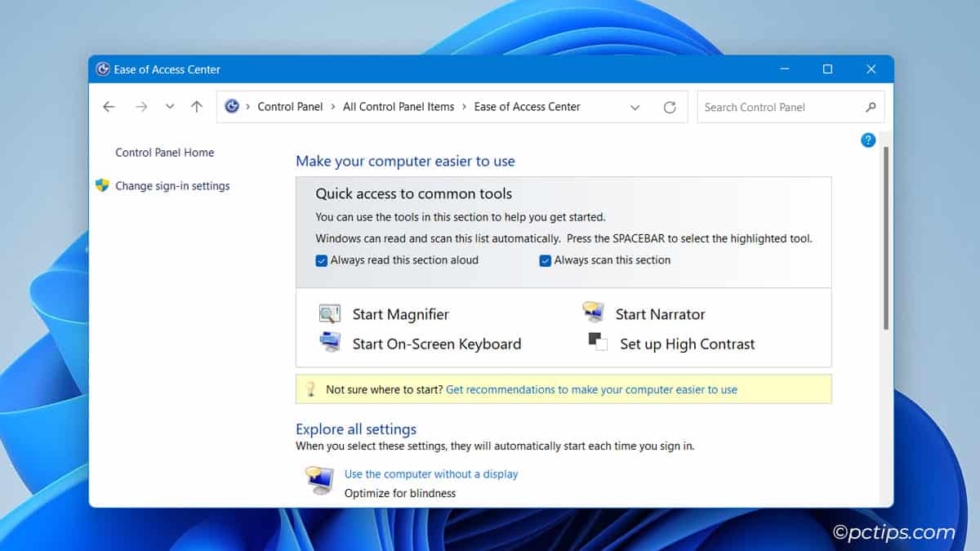Select Control Panel Home in the sidebar
This screenshot has height=551, width=980.
165,152
